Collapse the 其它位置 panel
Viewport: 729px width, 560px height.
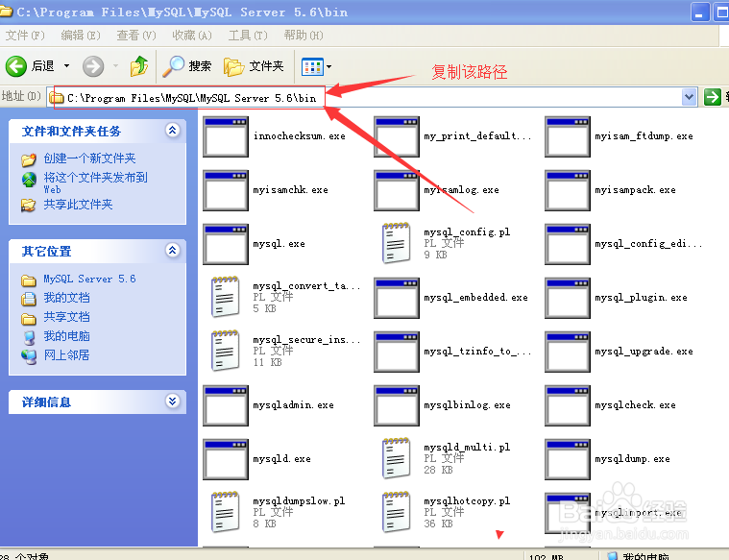click(173, 251)
